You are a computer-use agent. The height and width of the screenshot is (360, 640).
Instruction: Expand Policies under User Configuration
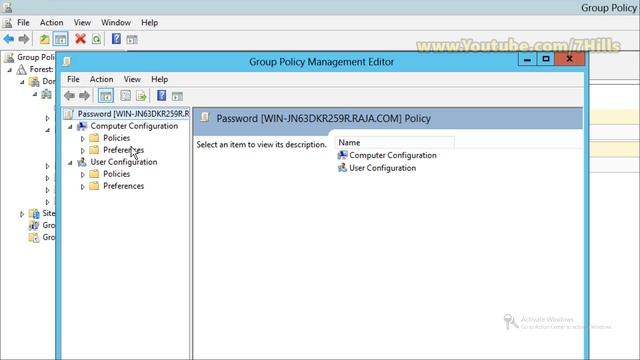pyautogui.click(x=83, y=175)
